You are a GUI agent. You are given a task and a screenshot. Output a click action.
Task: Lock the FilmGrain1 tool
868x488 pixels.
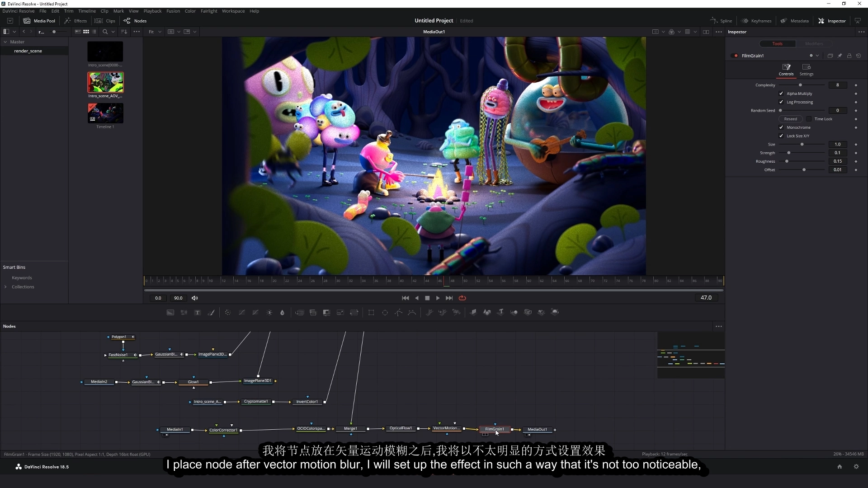point(849,56)
